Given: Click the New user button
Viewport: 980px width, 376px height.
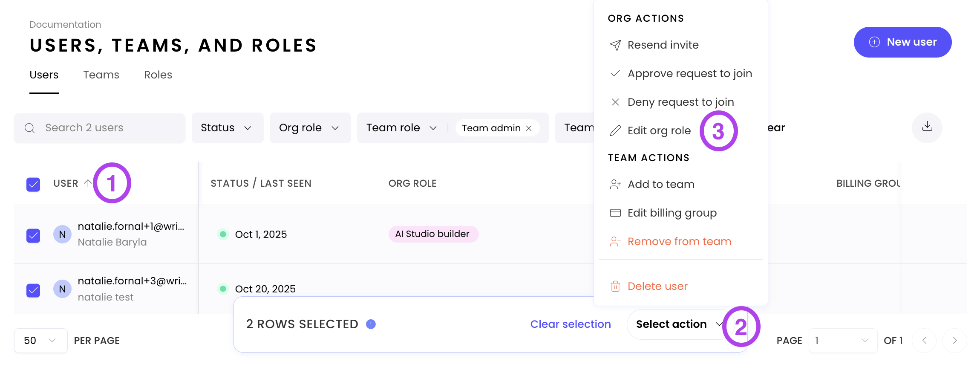Looking at the screenshot, I should coord(902,42).
